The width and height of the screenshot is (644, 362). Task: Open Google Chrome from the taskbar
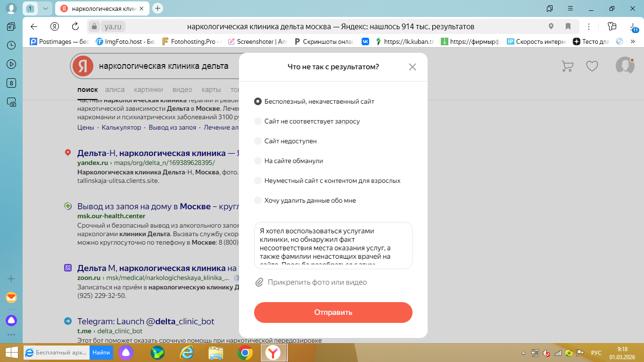tap(245, 353)
